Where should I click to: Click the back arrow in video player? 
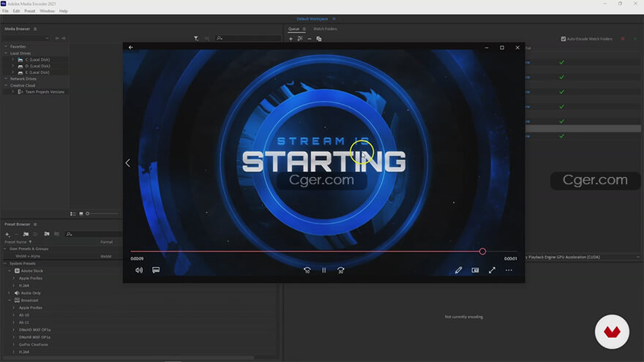(x=131, y=48)
